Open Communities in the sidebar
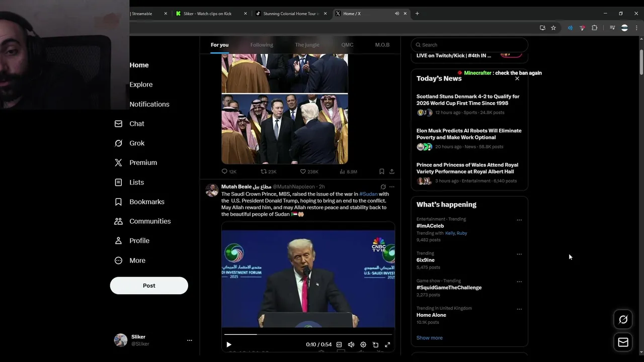 click(142, 221)
